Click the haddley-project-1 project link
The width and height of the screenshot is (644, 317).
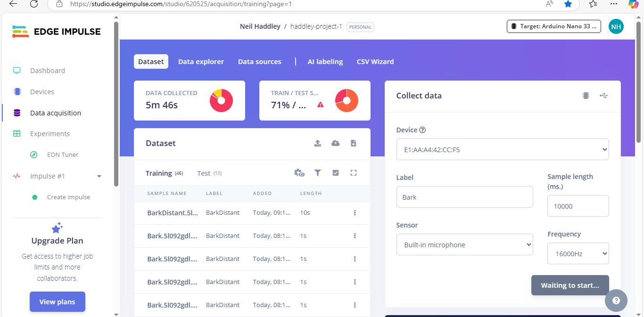pos(316,26)
